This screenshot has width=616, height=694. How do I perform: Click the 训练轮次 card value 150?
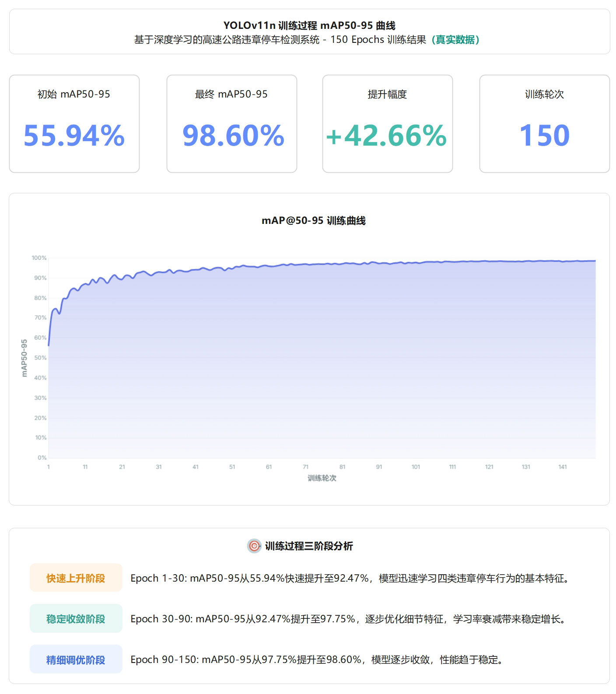(544, 136)
